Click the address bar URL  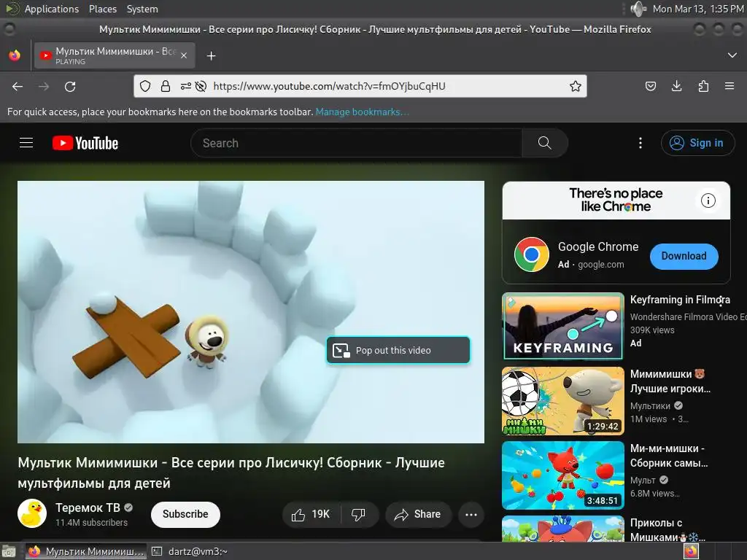(329, 86)
